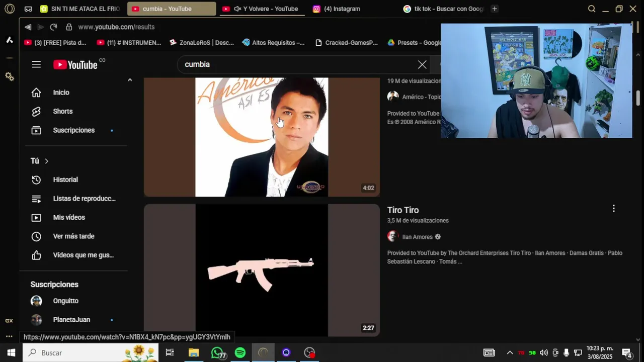Select the cumbia - YouTube tab
The width and height of the screenshot is (644, 362).
[171, 9]
